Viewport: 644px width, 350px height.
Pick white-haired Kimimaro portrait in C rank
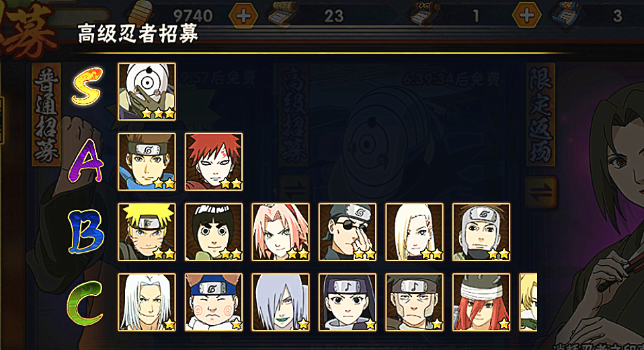tap(147, 302)
